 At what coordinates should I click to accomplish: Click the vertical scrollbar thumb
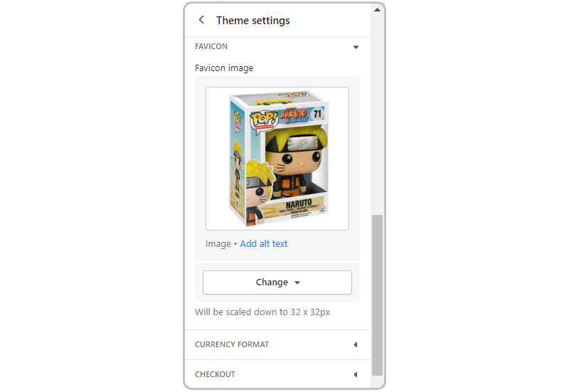coord(378,295)
